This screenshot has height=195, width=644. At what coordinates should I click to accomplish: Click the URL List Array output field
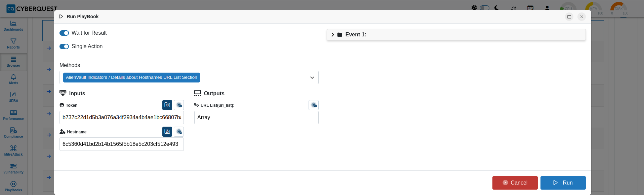click(x=256, y=118)
